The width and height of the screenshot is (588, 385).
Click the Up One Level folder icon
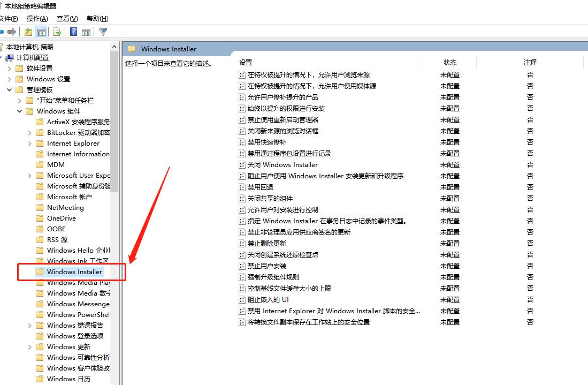(x=28, y=32)
